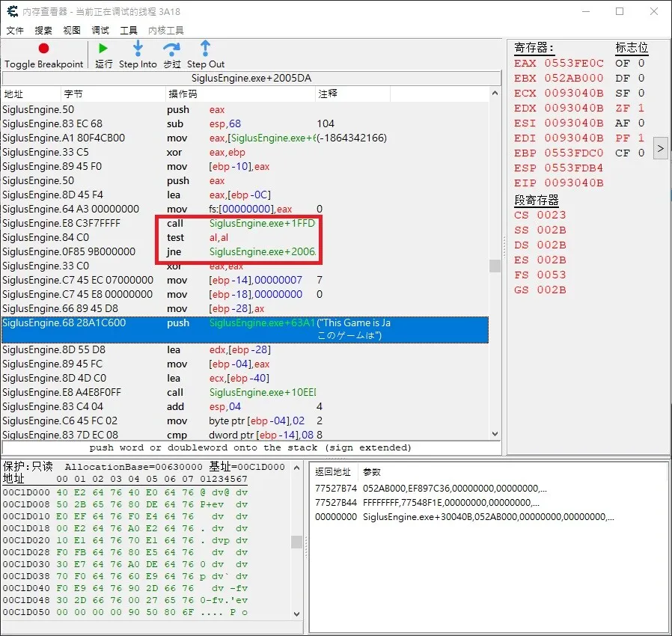The image size is (672, 636).
Task: Toggle the CF flag value
Action: point(641,153)
